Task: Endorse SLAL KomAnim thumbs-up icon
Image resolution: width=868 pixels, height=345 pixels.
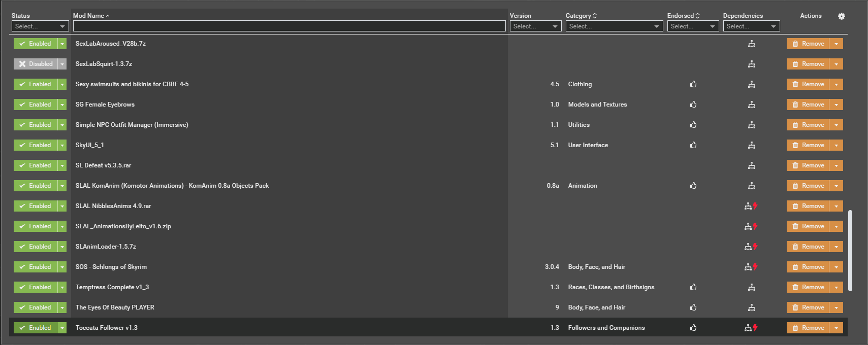Action: point(693,186)
